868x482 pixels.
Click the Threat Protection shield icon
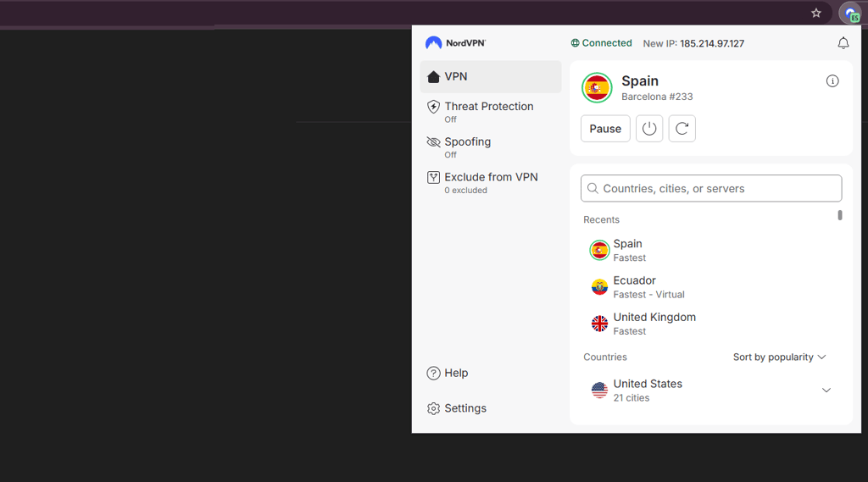click(433, 106)
